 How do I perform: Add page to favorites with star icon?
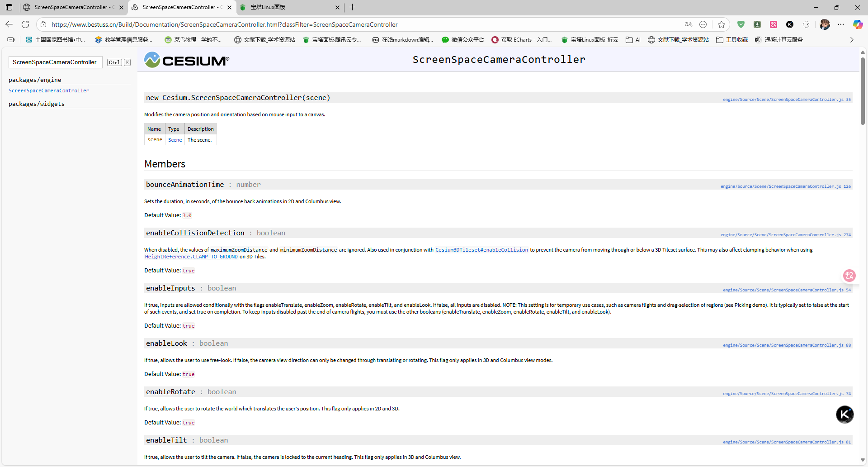pos(722,24)
